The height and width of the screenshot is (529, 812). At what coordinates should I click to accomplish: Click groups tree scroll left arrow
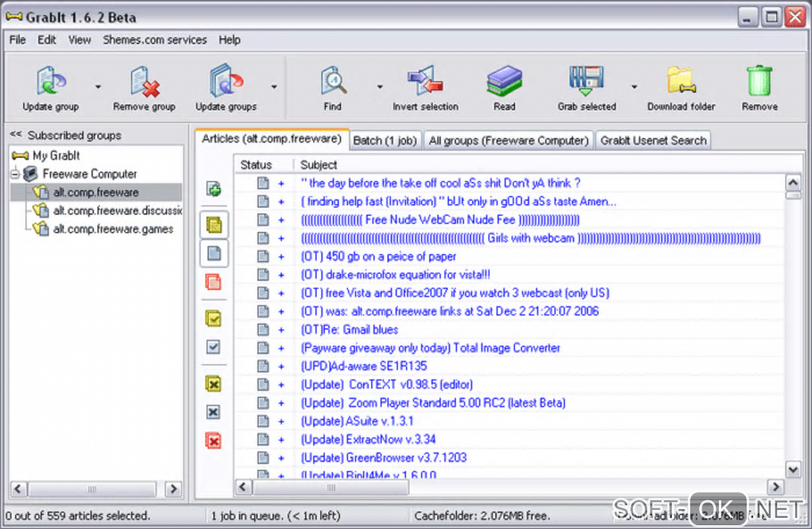[18, 488]
